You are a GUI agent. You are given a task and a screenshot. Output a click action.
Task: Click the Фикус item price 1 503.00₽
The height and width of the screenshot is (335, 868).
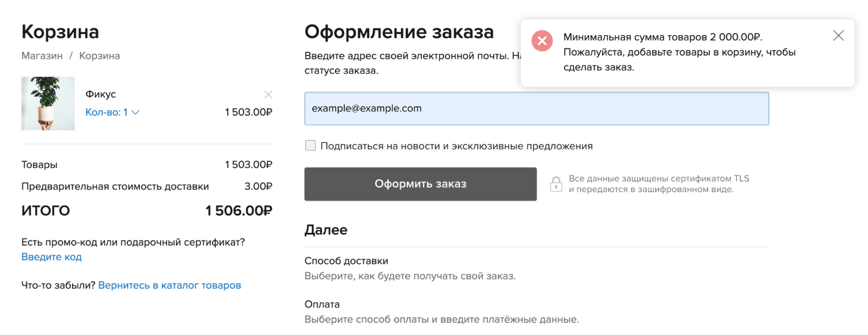[x=248, y=112]
